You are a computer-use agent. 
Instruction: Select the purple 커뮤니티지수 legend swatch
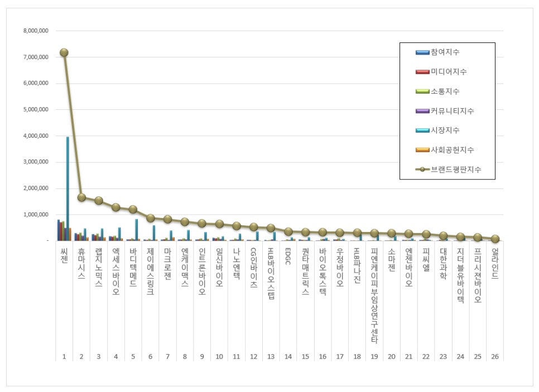422,111
